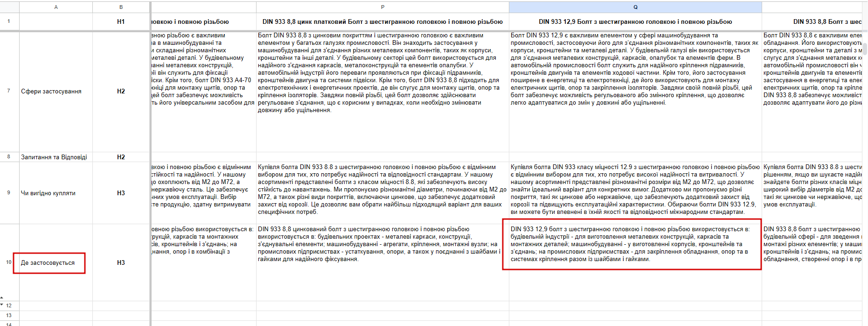Screen dimensions: 868x326
Task: Click the select-all corner box
Action: click(x=9, y=7)
